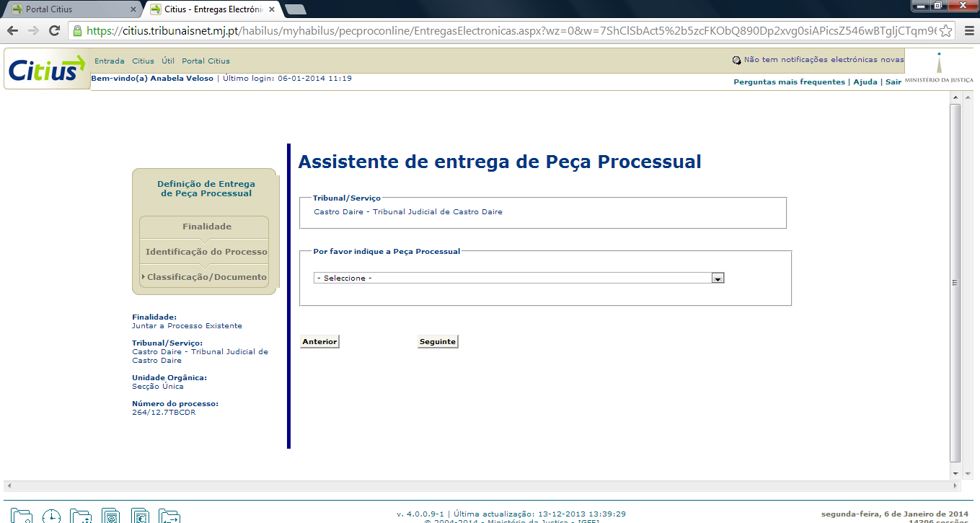
Task: Click the Juntar a Processo Existente text
Action: [187, 326]
